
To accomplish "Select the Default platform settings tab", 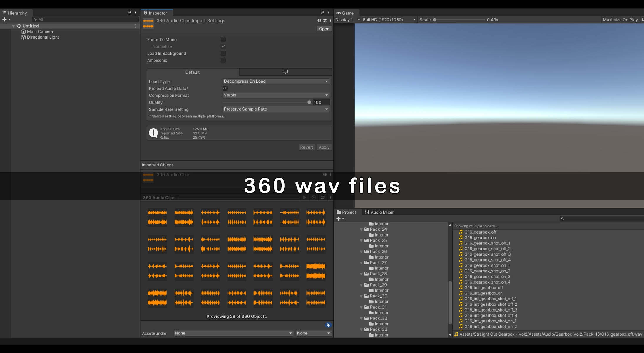I will [193, 72].
